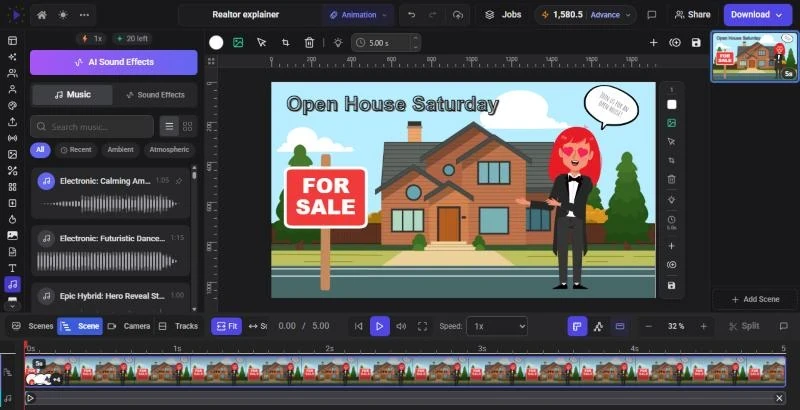Click the plus icon in top toolbar
This screenshot has width=800, height=410.
653,43
